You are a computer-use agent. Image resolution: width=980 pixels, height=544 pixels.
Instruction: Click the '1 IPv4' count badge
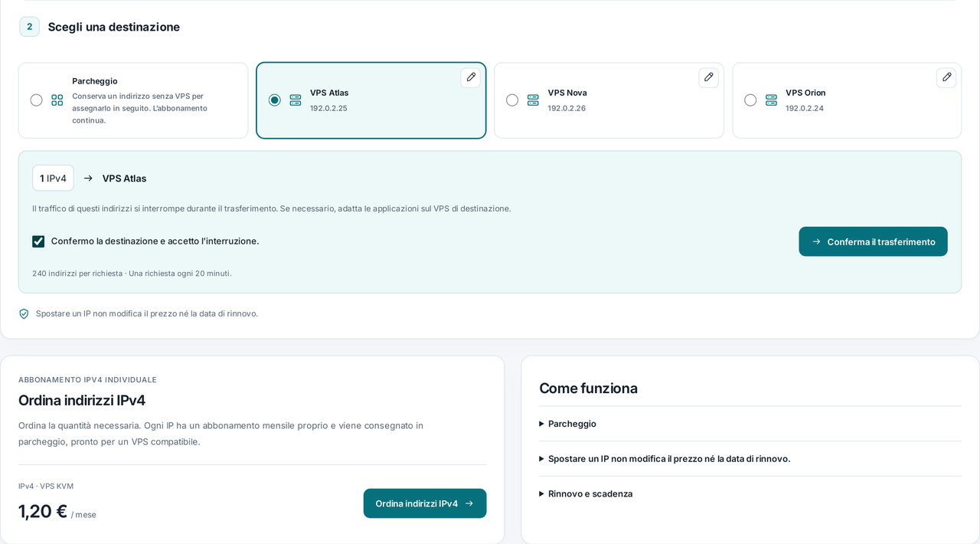pyautogui.click(x=53, y=178)
